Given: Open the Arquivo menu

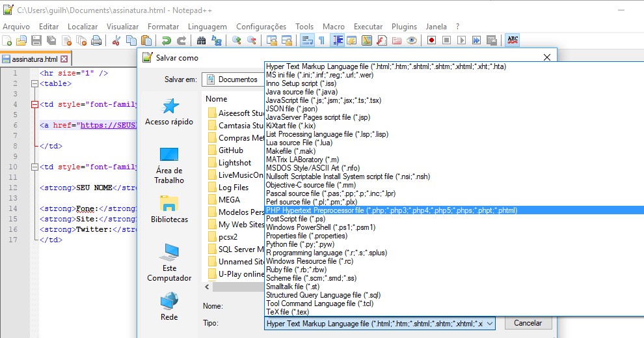Looking at the screenshot, I should pos(16,27).
